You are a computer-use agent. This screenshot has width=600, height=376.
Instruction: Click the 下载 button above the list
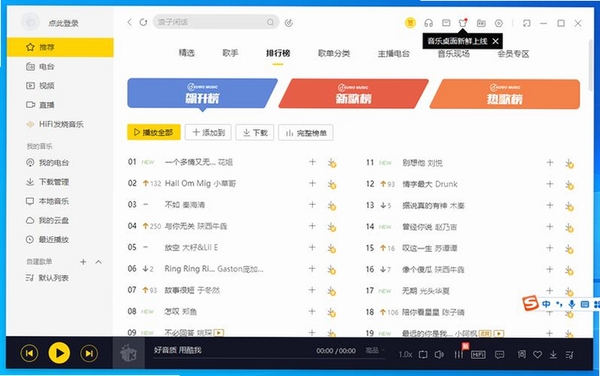(255, 132)
